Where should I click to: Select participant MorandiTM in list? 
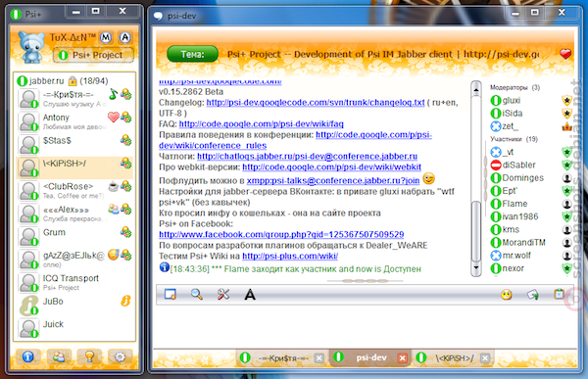point(530,243)
